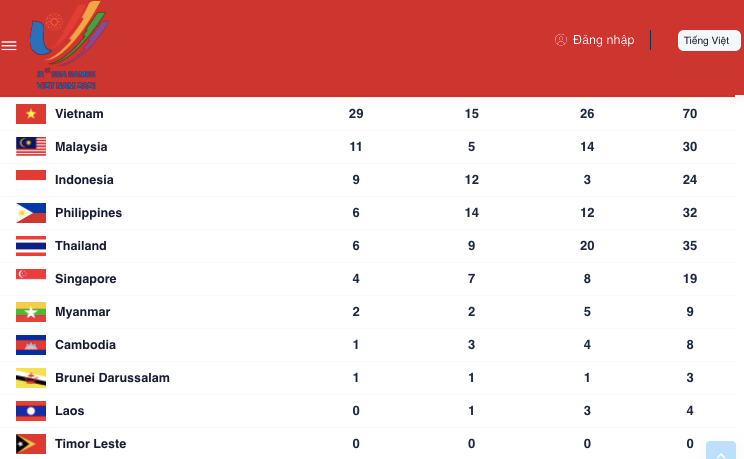The width and height of the screenshot is (744, 459).
Task: Click the Laos flag icon
Action: [x=31, y=411]
